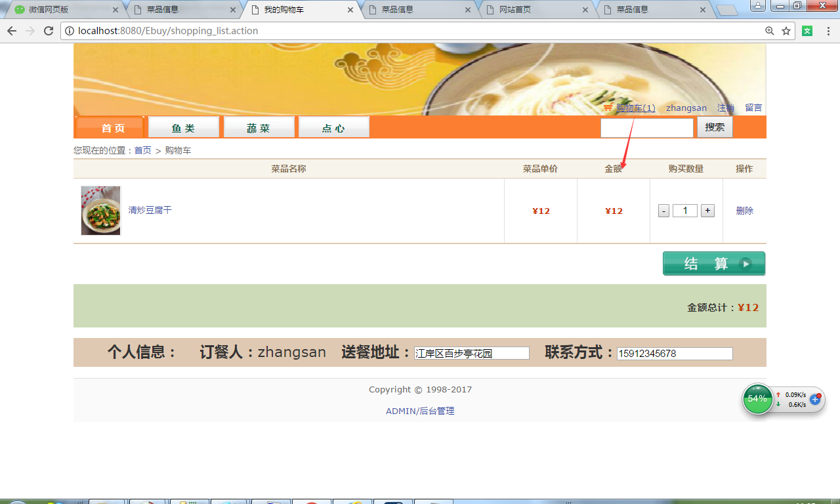This screenshot has width=840, height=504.
Task: Open the green translate extension icon
Action: click(x=807, y=31)
